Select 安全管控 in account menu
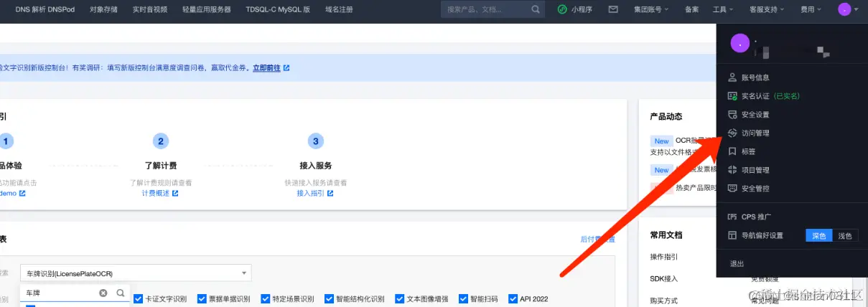This screenshot has height=307, width=868. point(755,189)
